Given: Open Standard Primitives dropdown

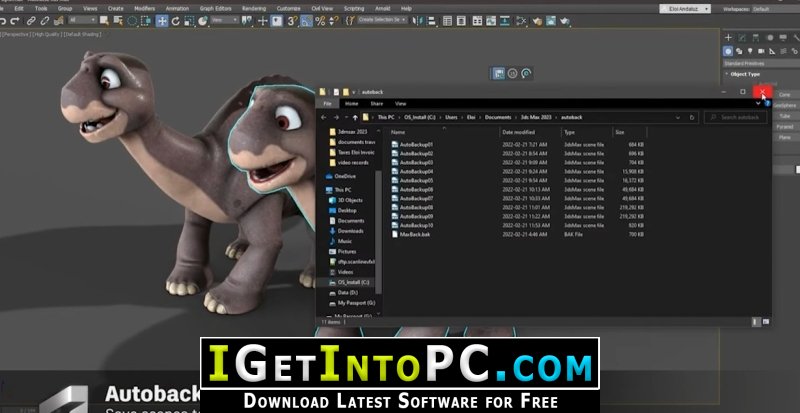Looking at the screenshot, I should click(x=761, y=64).
